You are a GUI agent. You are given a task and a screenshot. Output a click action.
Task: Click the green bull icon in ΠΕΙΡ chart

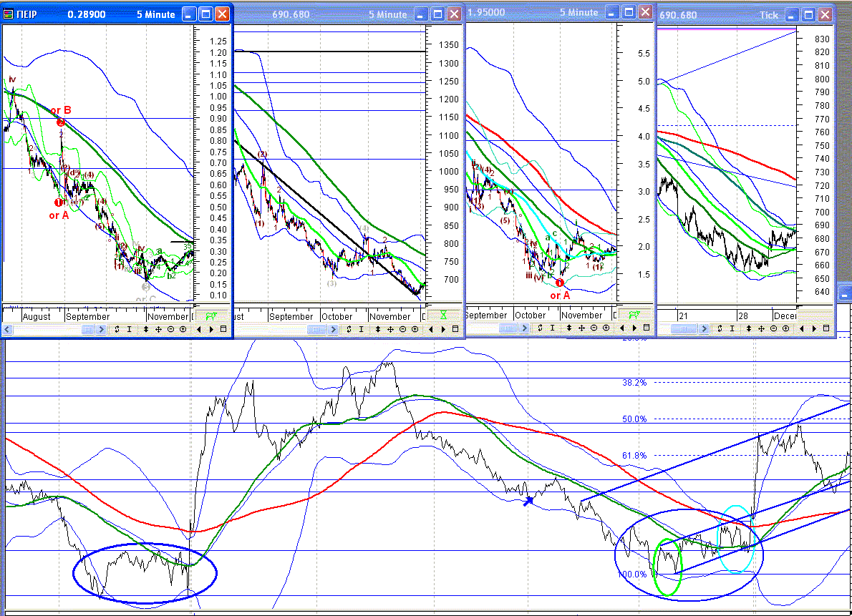point(212,315)
